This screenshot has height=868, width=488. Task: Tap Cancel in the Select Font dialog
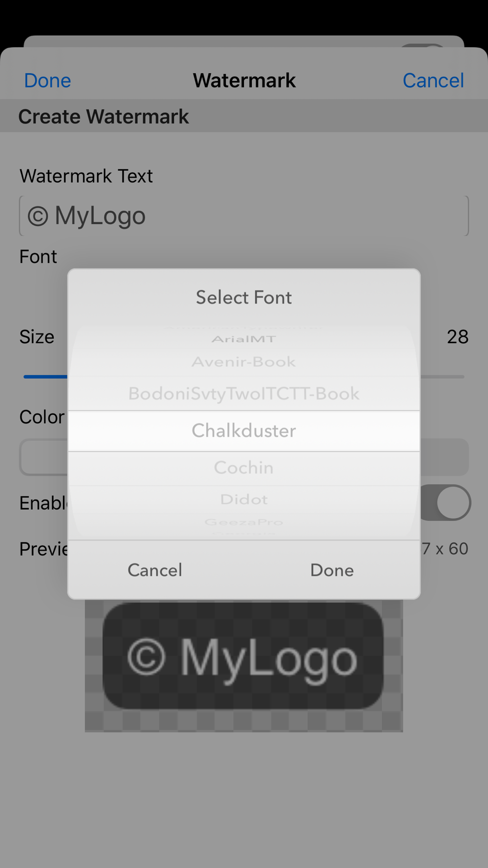pyautogui.click(x=155, y=570)
